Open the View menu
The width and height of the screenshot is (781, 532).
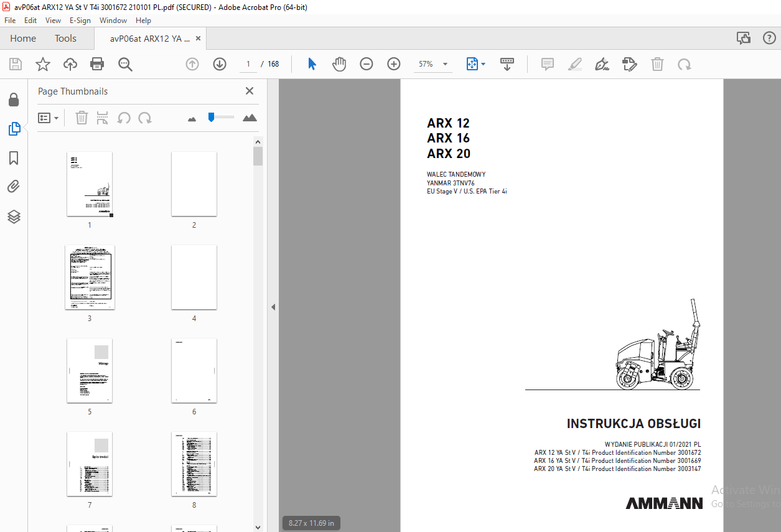pyautogui.click(x=53, y=20)
